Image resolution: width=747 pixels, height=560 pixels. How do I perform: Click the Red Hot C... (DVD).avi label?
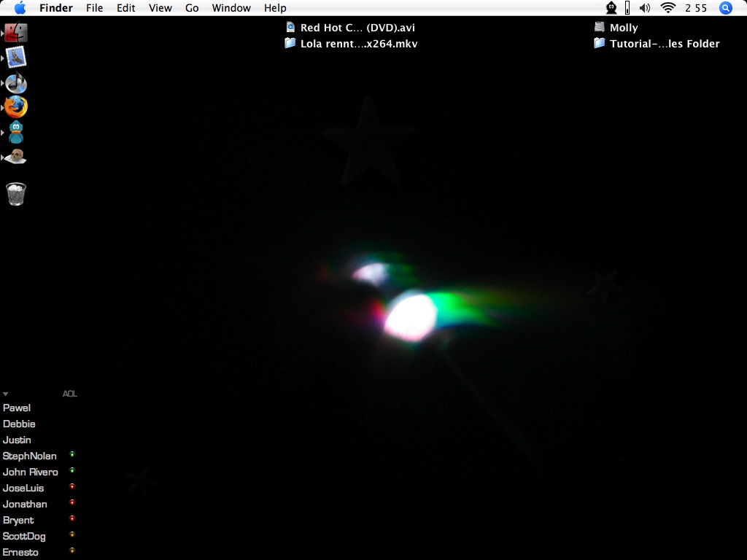(x=357, y=28)
